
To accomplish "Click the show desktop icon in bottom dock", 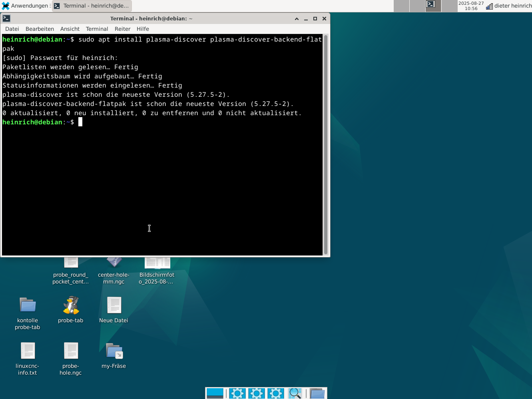I will click(215, 393).
